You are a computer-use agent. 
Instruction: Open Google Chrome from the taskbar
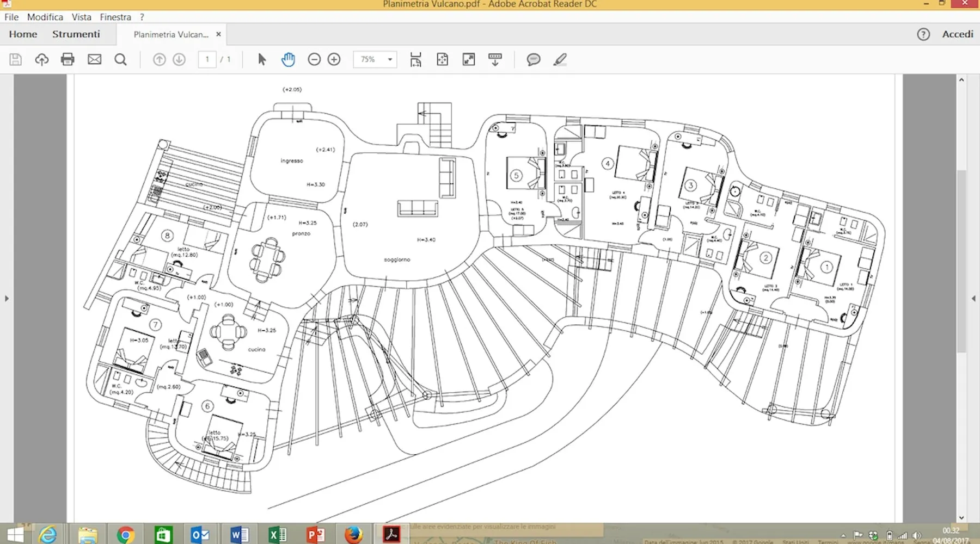pos(125,535)
